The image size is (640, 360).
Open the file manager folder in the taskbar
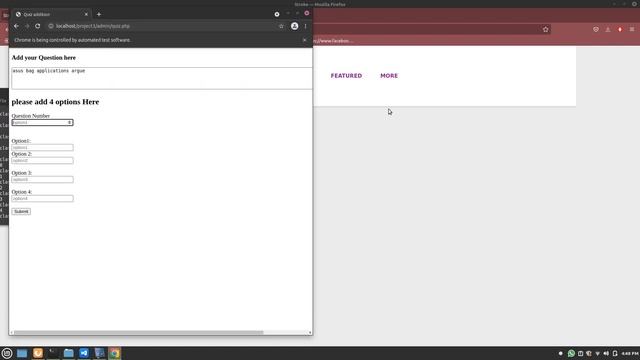(69, 353)
